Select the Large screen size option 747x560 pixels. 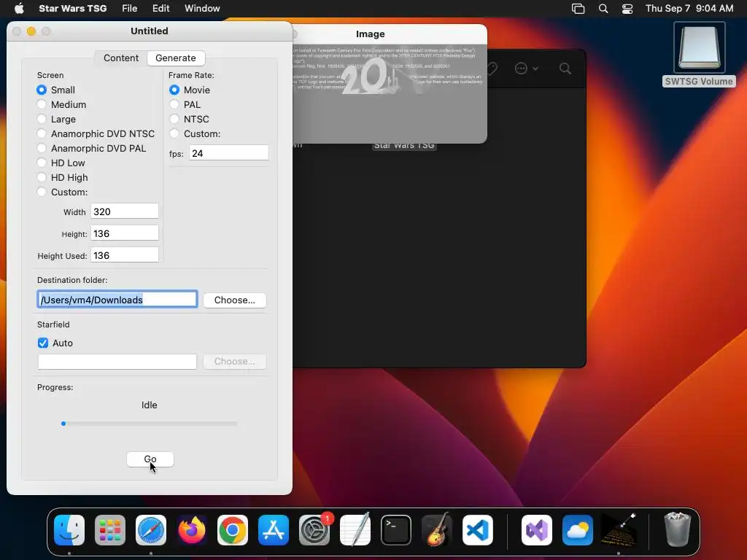[x=42, y=119]
